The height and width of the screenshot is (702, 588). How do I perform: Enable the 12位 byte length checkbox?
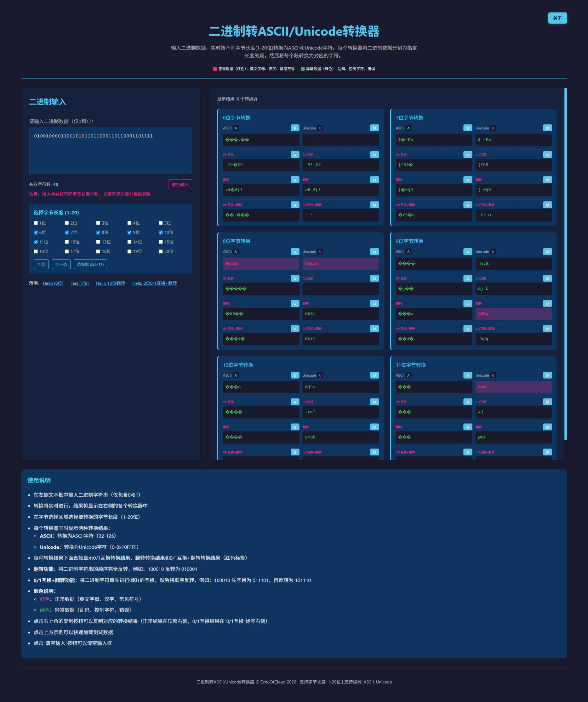click(67, 242)
